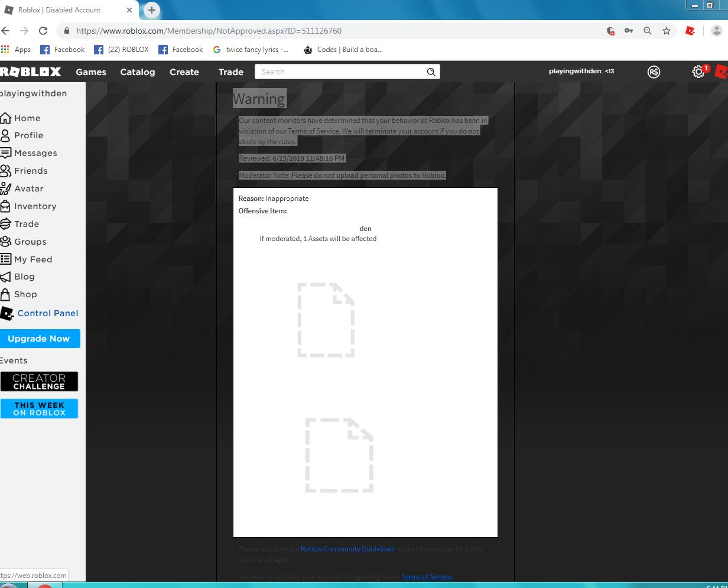The width and height of the screenshot is (728, 588).
Task: Open Blog in the sidebar
Action: [18, 277]
